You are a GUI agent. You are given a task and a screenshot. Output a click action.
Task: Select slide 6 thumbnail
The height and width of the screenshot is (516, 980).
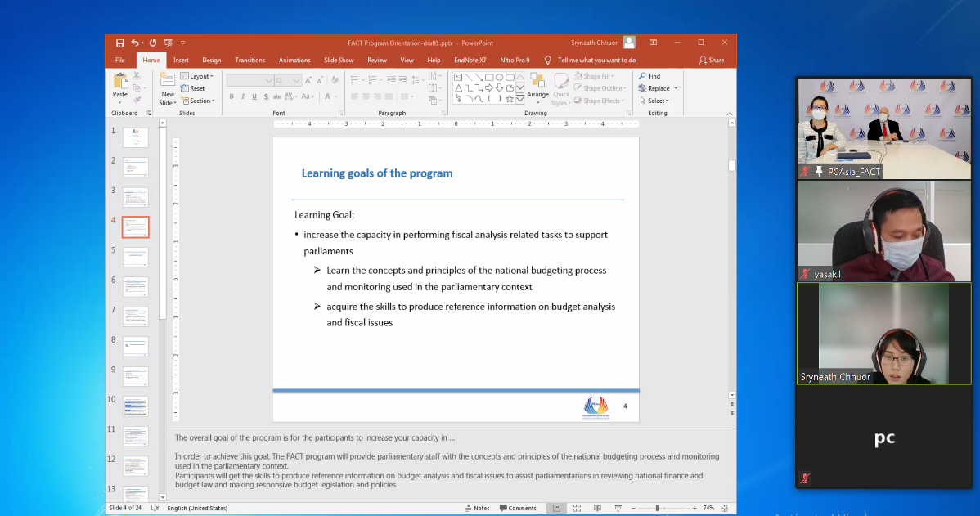(136, 287)
